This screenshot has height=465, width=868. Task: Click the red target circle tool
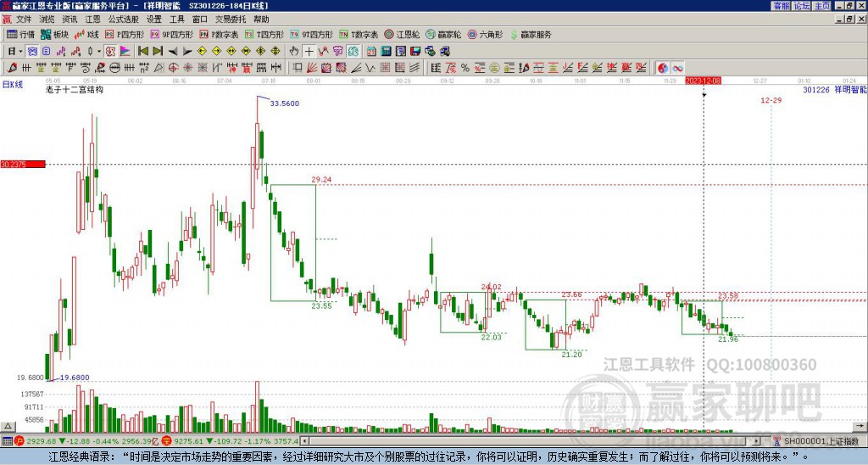pyautogui.click(x=173, y=68)
